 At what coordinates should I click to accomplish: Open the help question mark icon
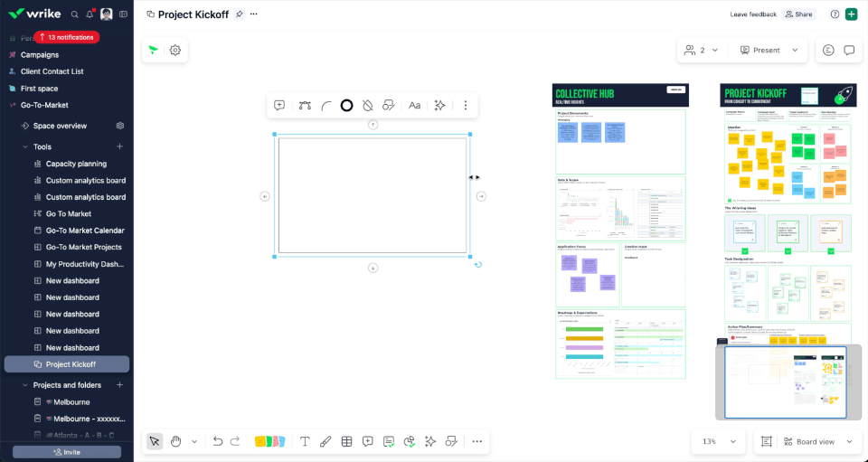pos(835,14)
